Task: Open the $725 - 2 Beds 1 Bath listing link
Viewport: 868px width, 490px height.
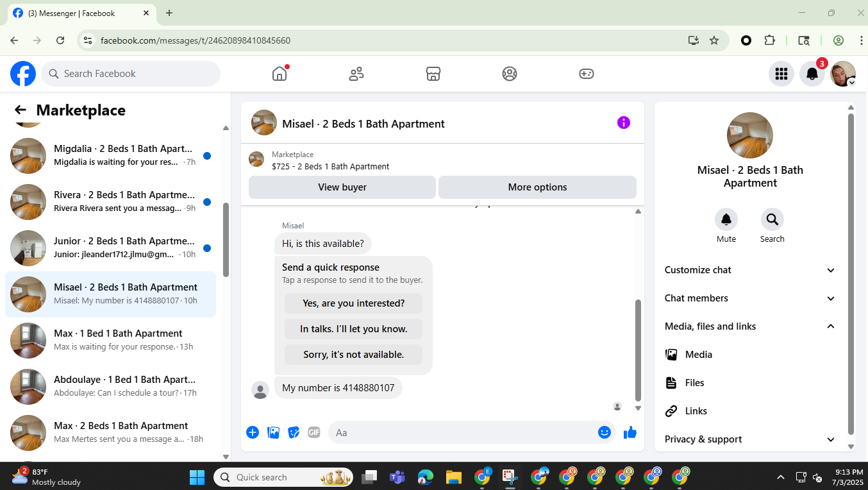Action: [x=330, y=166]
